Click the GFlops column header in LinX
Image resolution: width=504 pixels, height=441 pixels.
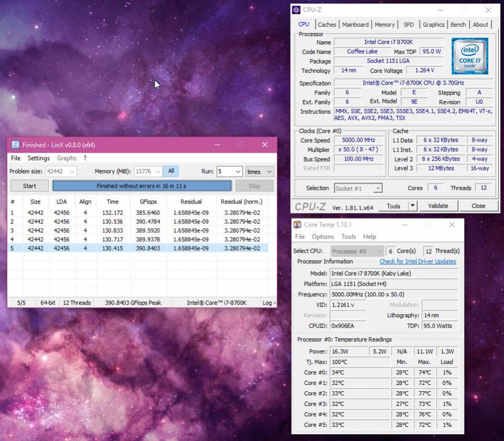[x=148, y=202]
